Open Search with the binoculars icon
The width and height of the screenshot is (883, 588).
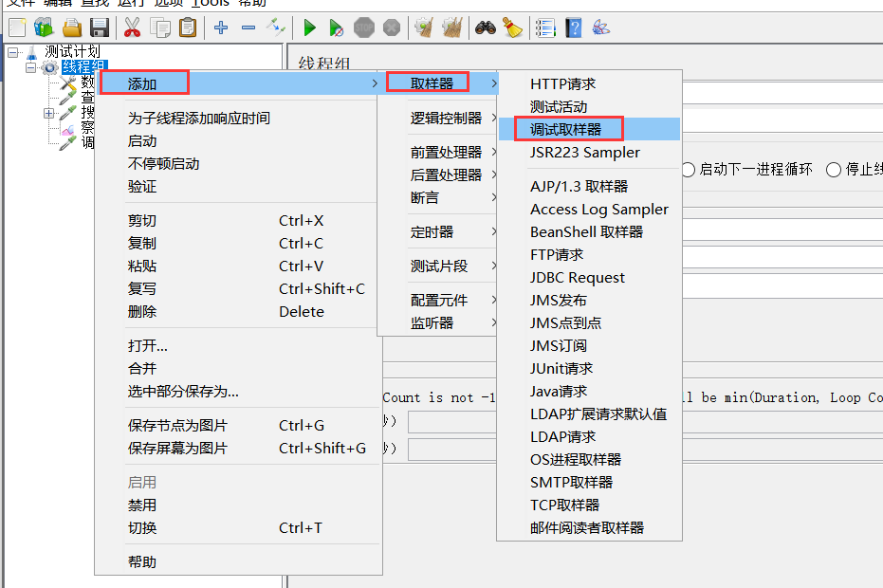[x=486, y=28]
